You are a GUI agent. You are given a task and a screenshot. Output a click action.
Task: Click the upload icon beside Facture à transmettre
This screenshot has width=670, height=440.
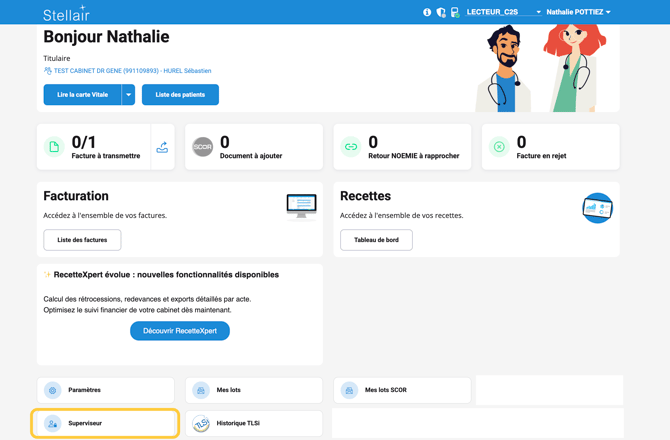pos(162,147)
